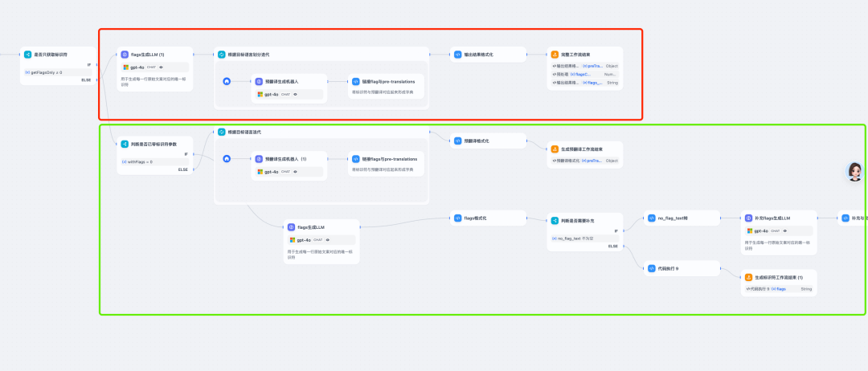Click the home start icon in 根据目标语言迭代
This screenshot has width=868, height=371.
pos(227,159)
